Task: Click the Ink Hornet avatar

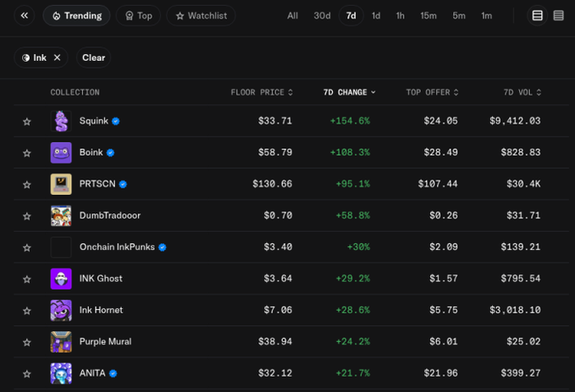Action: 61,310
